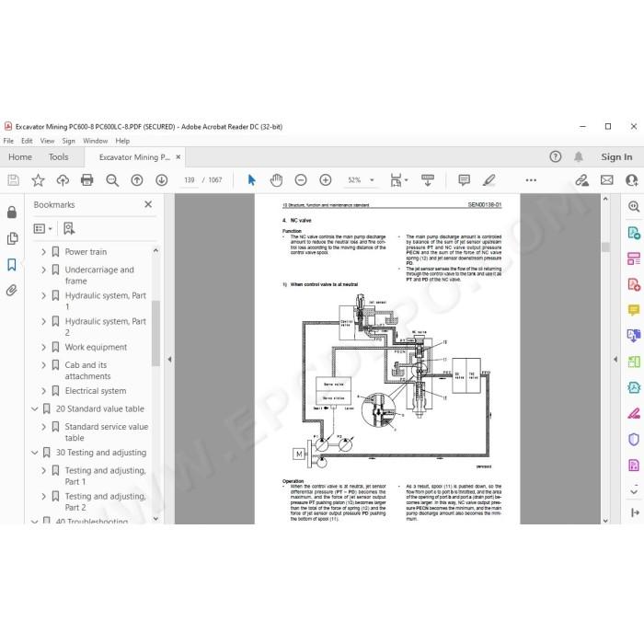Open the File menu
The width and height of the screenshot is (644, 644).
[x=8, y=141]
